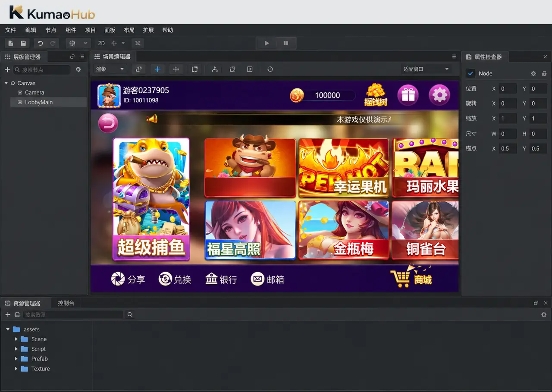Click the move gizmo icon next to 2D
Screen dimensions: 552x392
[114, 43]
